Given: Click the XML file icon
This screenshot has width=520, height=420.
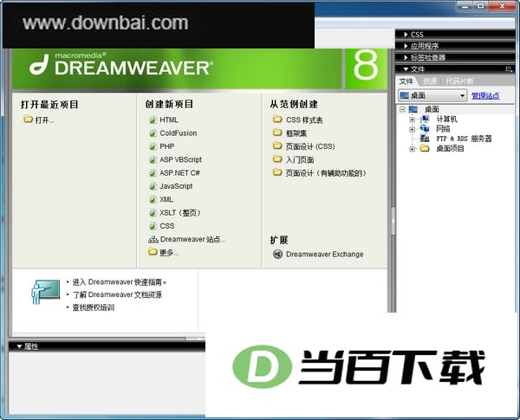Looking at the screenshot, I should (x=153, y=200).
